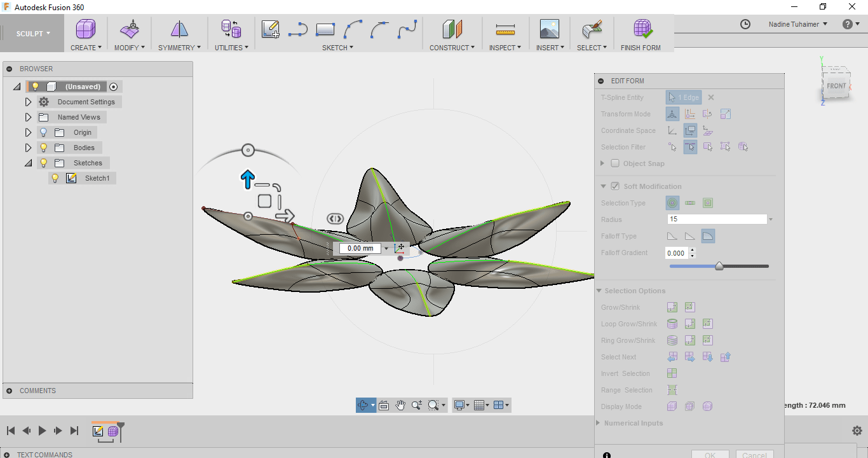Collapse the Selection Options section
Screen dimensions: 868x458
[599, 291]
